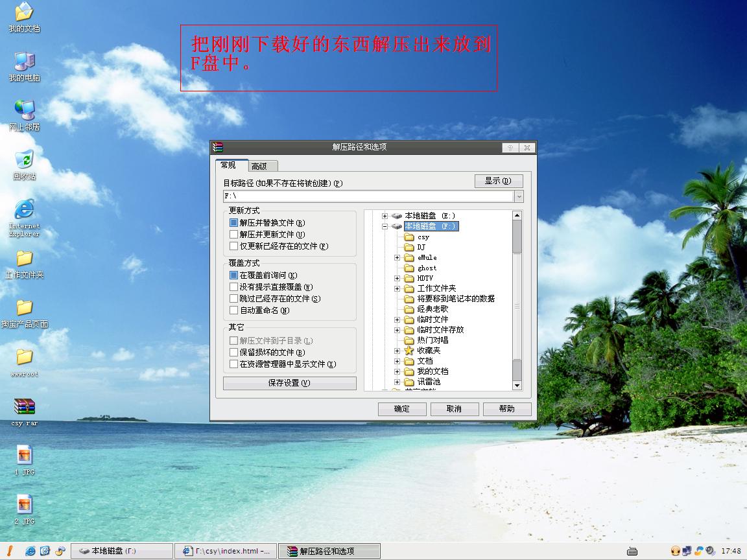Enable 没有提示直接覆盖 overwrite option

234,286
